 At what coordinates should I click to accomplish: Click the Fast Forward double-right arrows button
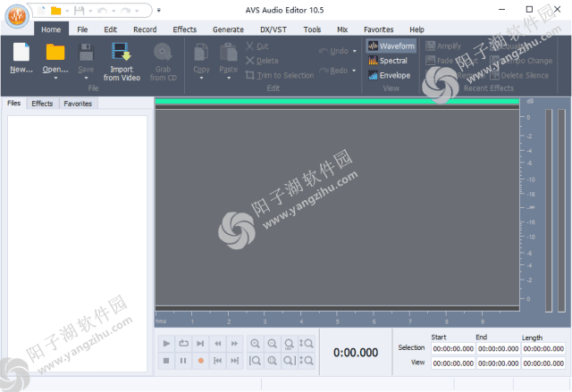click(234, 344)
